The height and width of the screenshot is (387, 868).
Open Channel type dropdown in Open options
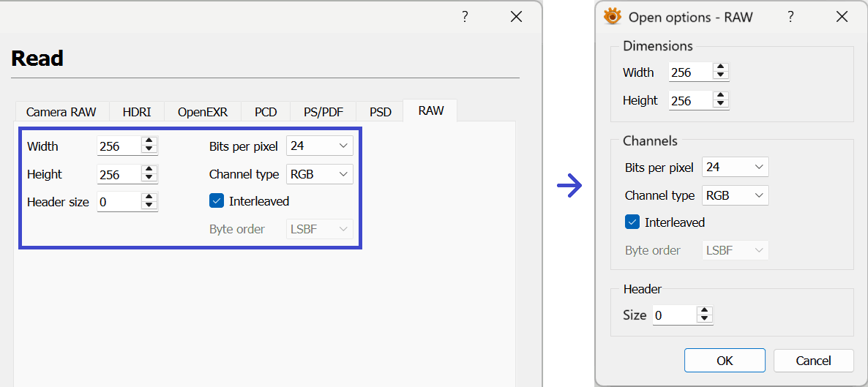click(735, 195)
